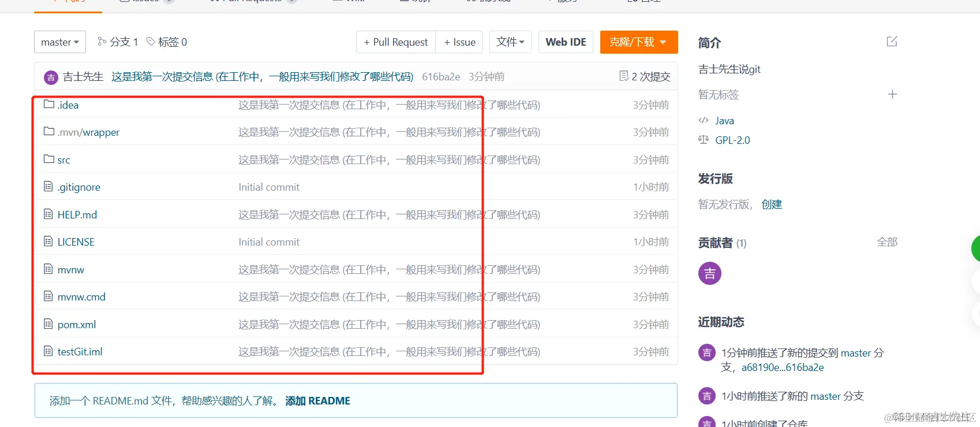Open the HELP.md file
Image resolution: width=980 pixels, height=427 pixels.
(77, 215)
